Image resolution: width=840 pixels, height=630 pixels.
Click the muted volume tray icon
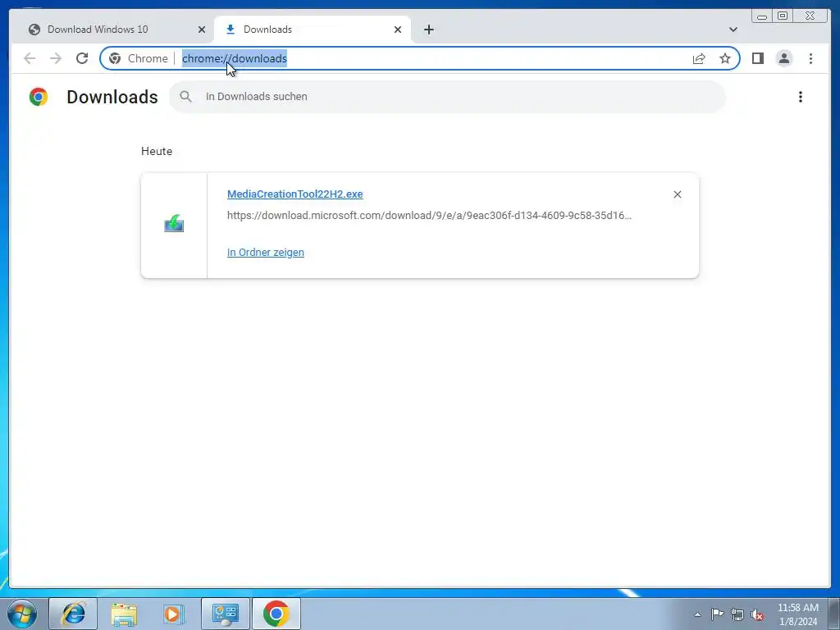click(757, 614)
